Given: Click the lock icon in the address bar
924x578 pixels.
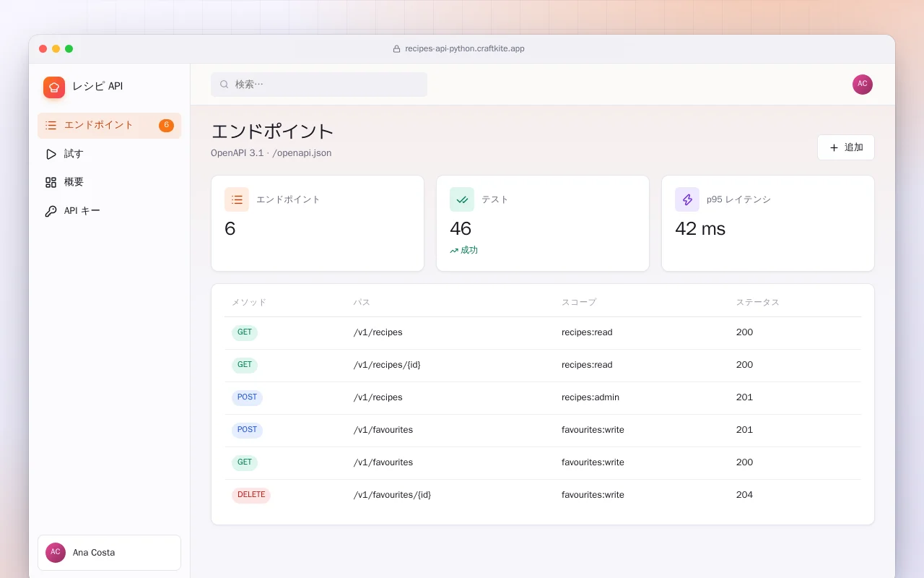Looking at the screenshot, I should (x=396, y=49).
